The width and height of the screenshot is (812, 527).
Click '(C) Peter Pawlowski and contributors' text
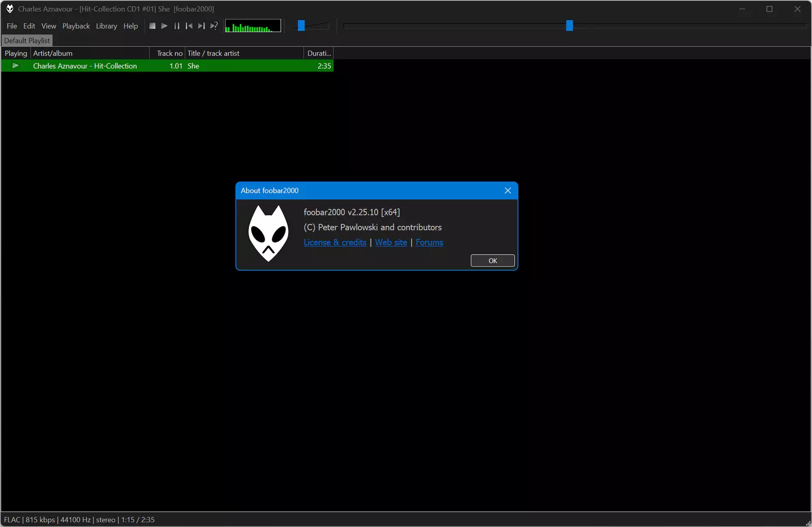click(x=373, y=227)
